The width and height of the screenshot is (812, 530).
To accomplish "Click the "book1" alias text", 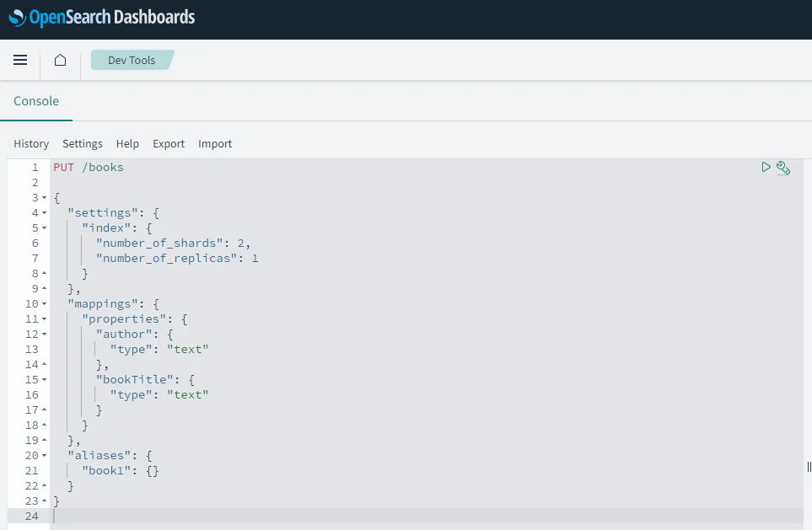I will (x=106, y=470).
